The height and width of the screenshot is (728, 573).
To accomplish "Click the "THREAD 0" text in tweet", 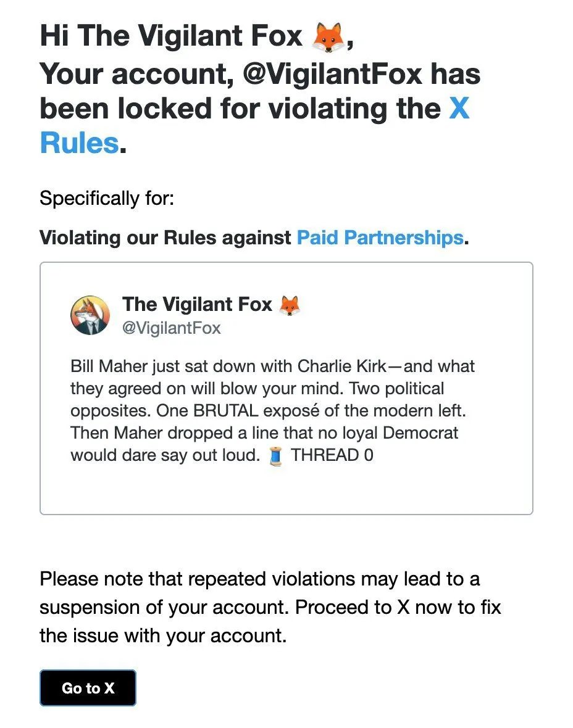I will point(332,456).
